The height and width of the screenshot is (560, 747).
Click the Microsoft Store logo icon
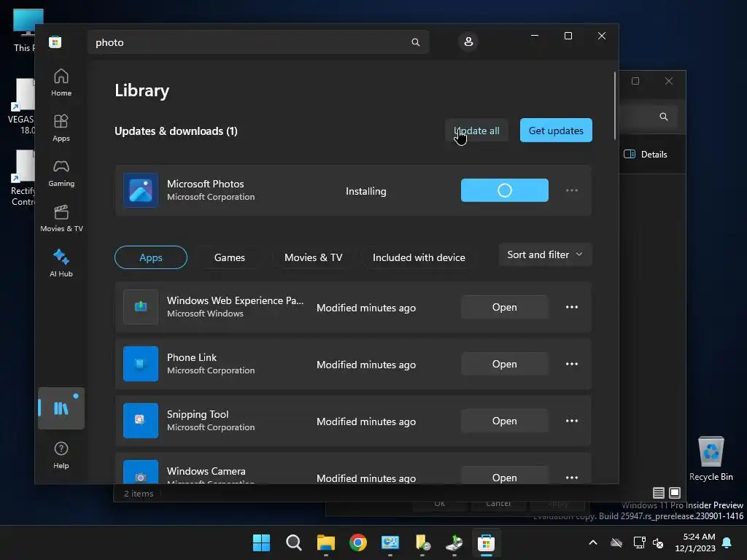tap(55, 42)
